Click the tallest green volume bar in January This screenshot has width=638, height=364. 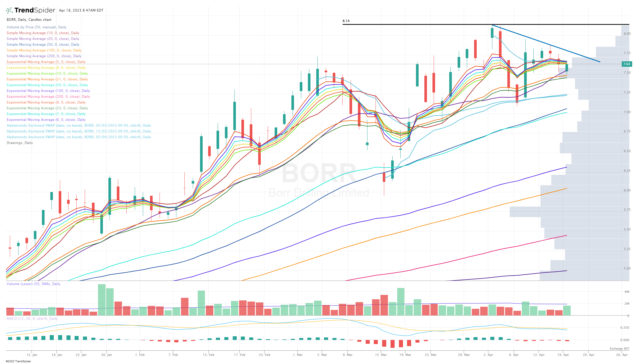102,300
